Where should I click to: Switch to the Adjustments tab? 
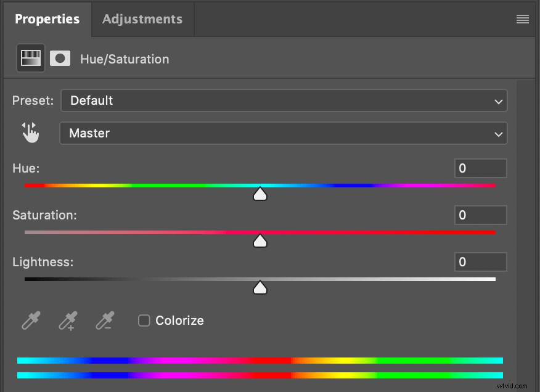(x=142, y=18)
